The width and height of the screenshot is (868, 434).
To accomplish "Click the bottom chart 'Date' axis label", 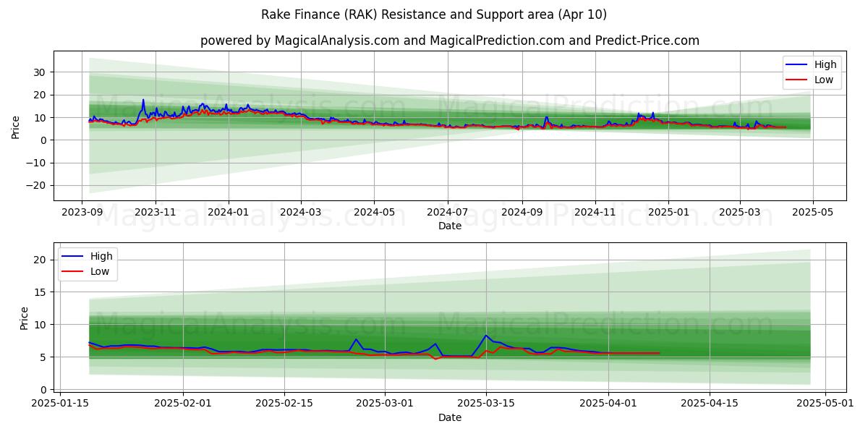I will point(450,417).
